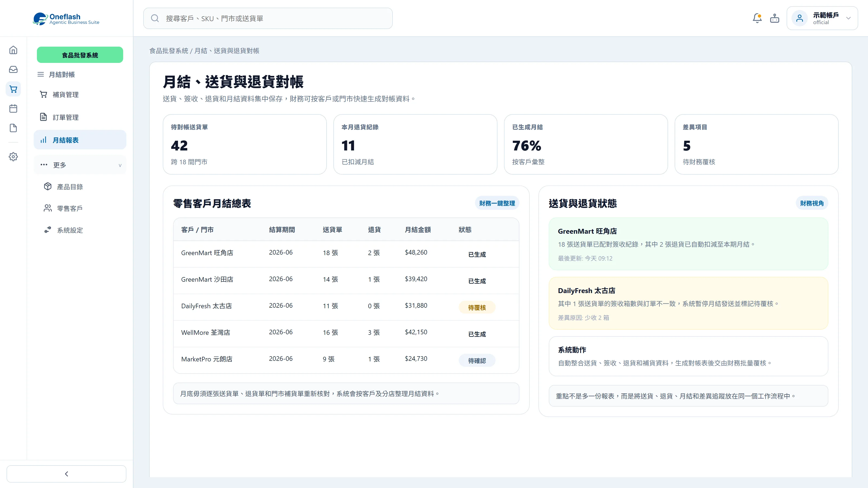Viewport: 868px width, 488px height.
Task: Click the 已生成 status for WellMore 荃灣店
Action: point(477,334)
